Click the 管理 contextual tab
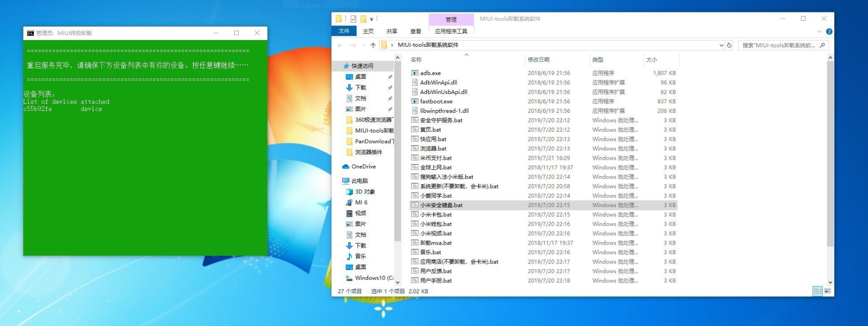Viewport: 868px width, 326px height. [451, 19]
